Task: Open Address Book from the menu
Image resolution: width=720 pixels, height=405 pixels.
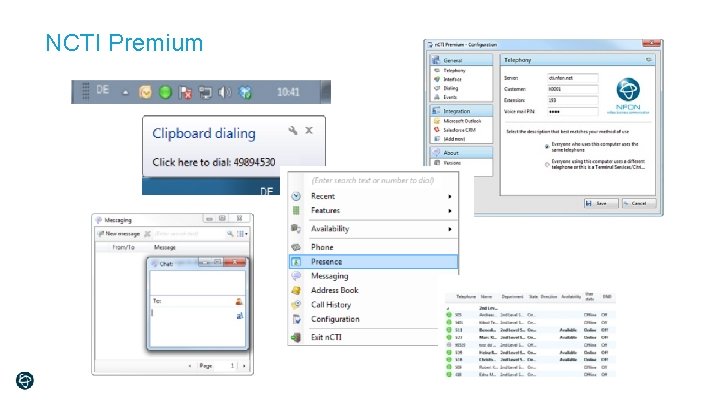Action: pos(363,290)
